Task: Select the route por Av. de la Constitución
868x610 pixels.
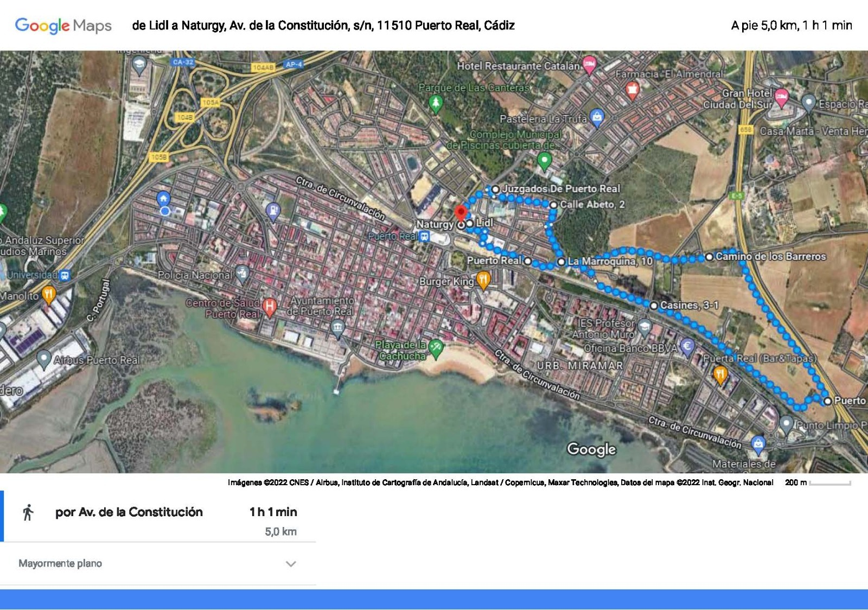Action: [158, 516]
